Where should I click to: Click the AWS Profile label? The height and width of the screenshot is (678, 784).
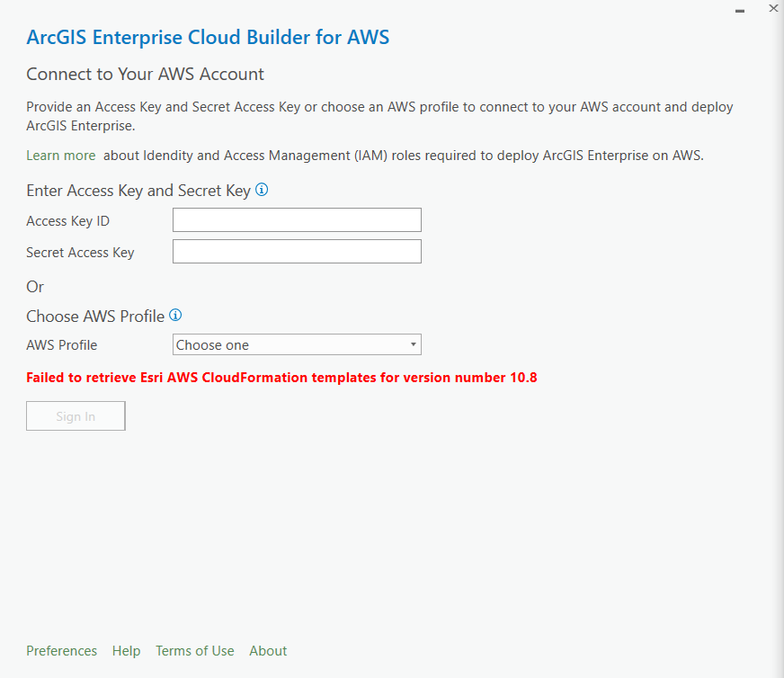pyautogui.click(x=62, y=345)
